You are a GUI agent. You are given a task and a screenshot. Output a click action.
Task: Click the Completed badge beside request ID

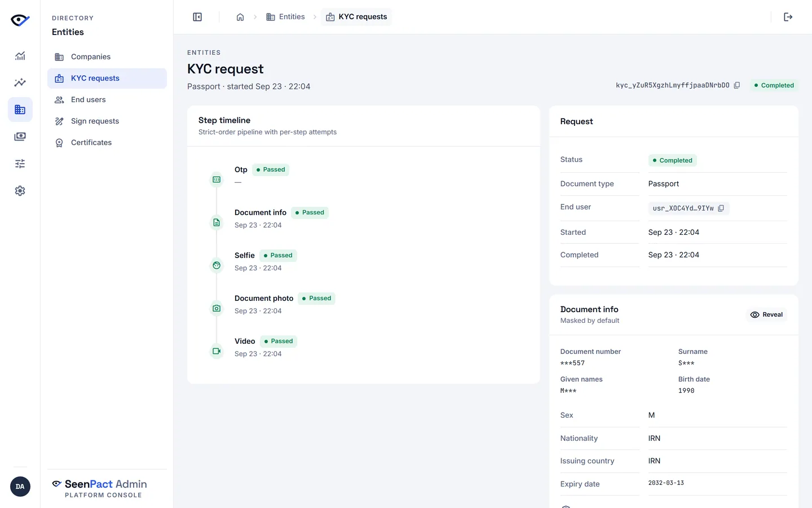(x=774, y=85)
